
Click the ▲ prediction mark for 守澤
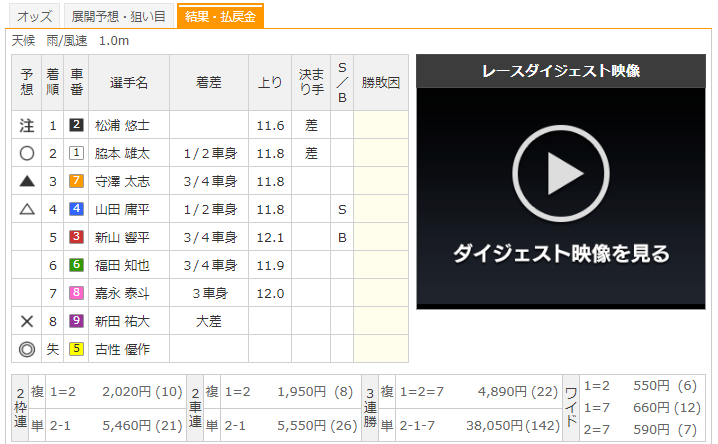(x=27, y=181)
